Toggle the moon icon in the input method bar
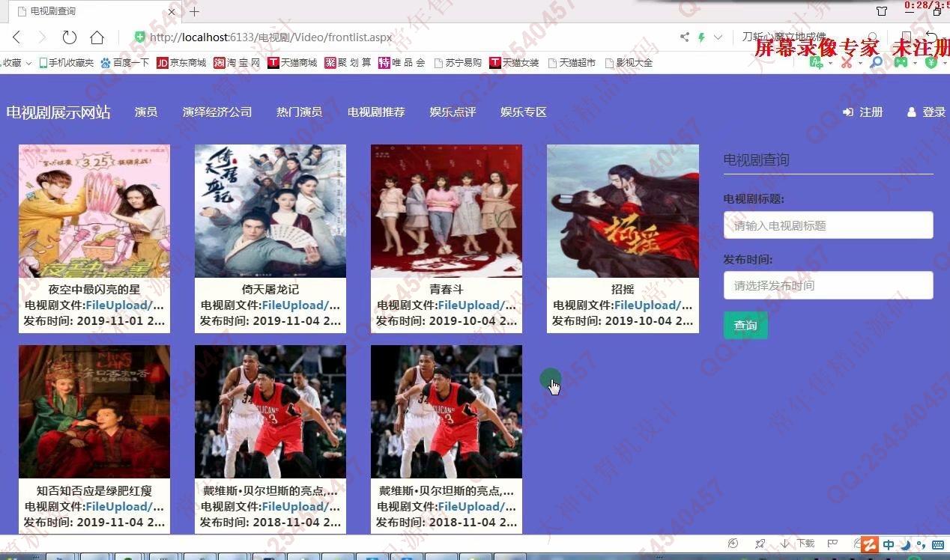Screen dimensions: 950x560 click(x=905, y=545)
